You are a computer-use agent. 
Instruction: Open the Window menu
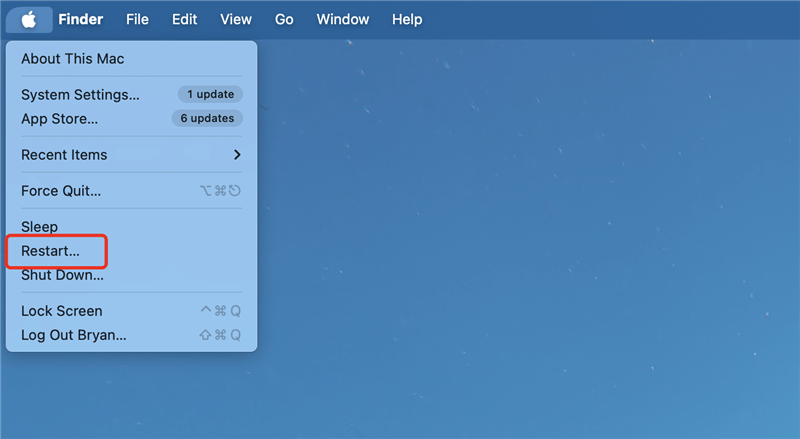click(x=342, y=20)
